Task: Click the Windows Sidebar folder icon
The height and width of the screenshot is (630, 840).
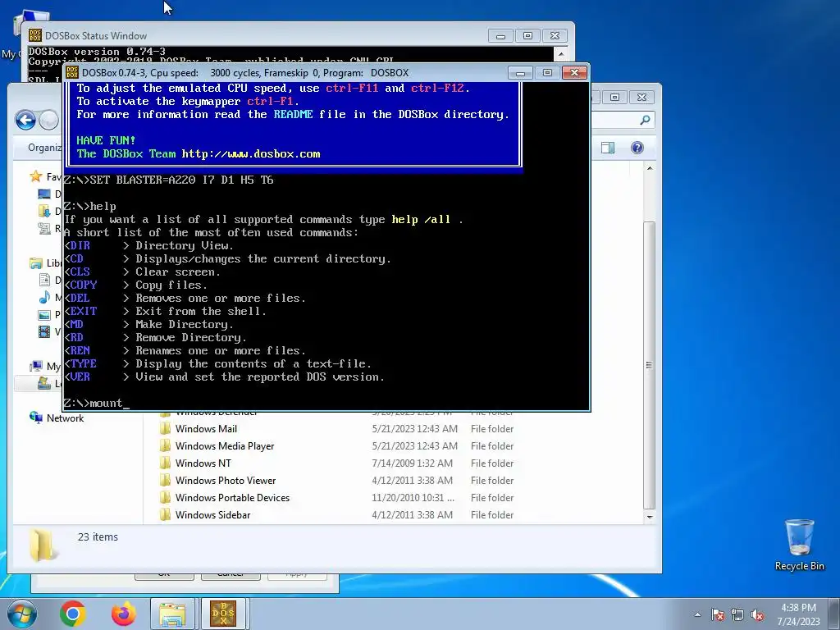Action: point(165,514)
